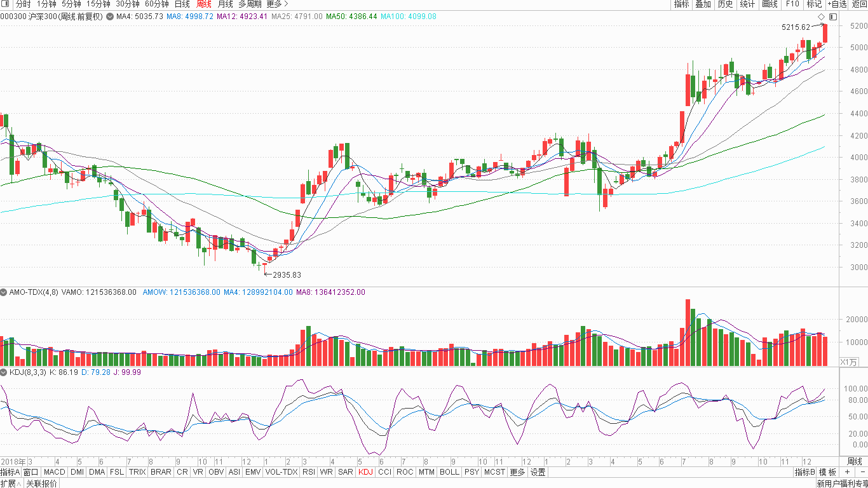Image resolution: width=868 pixels, height=488 pixels.
Task: Switch indicator to CR
Action: 182,472
